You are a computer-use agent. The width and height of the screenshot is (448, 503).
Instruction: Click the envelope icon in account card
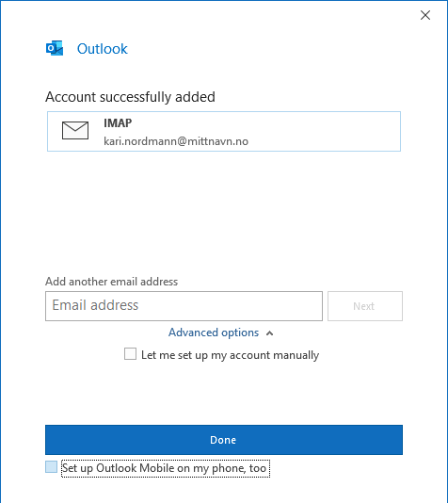(x=75, y=131)
